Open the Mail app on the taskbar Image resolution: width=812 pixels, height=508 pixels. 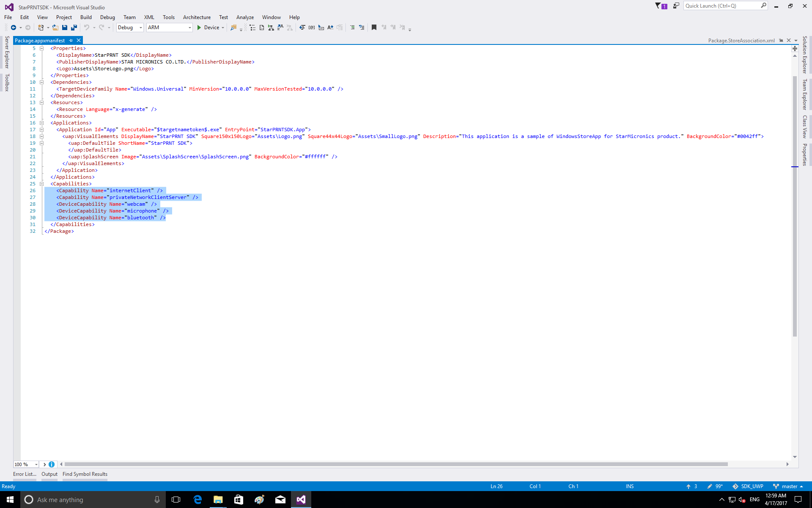pyautogui.click(x=280, y=500)
